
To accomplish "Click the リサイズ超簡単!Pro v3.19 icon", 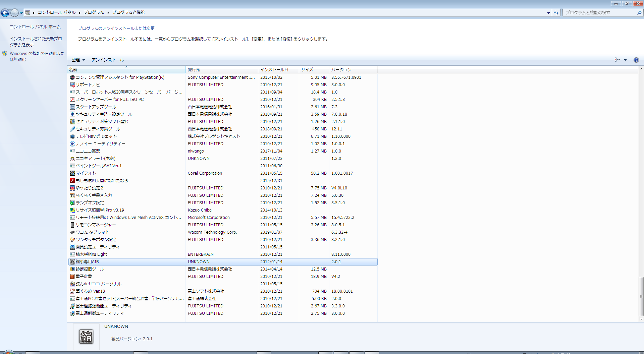I will 72,210.
